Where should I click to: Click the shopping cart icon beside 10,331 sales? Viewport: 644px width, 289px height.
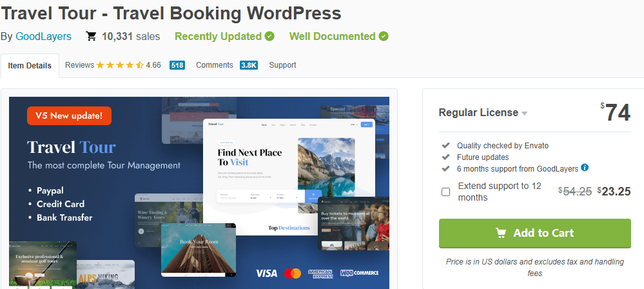(91, 37)
